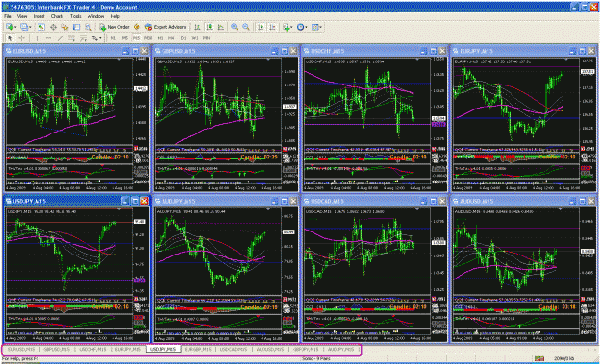The width and height of the screenshot is (601, 364).
Task: Switch timeframe to W1
Action: click(x=194, y=38)
